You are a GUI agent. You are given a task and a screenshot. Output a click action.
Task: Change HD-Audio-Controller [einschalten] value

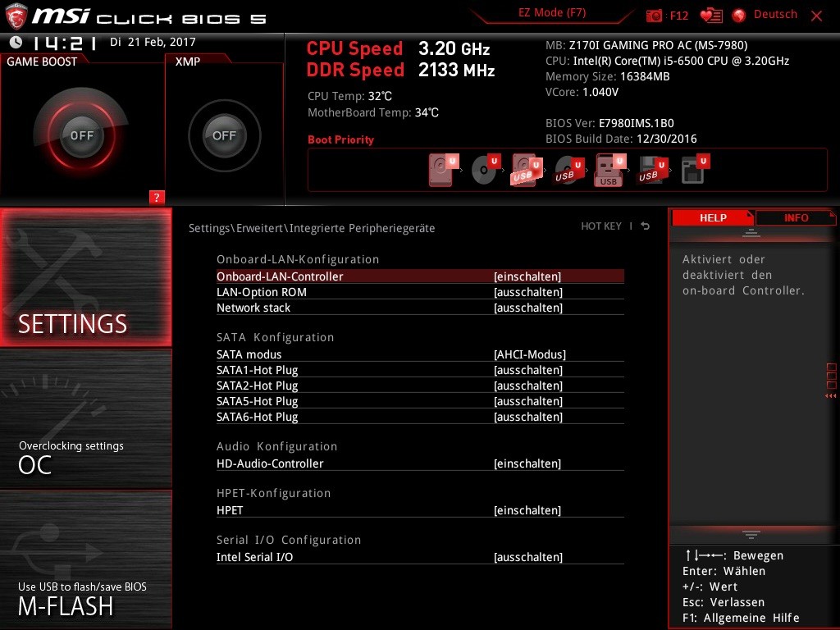(x=527, y=463)
